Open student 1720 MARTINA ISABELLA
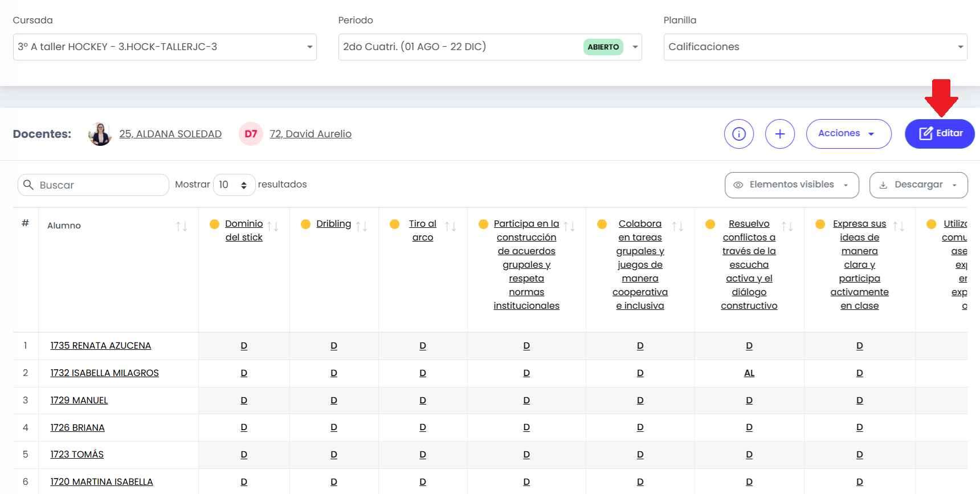The height and width of the screenshot is (494, 980). coord(102,482)
